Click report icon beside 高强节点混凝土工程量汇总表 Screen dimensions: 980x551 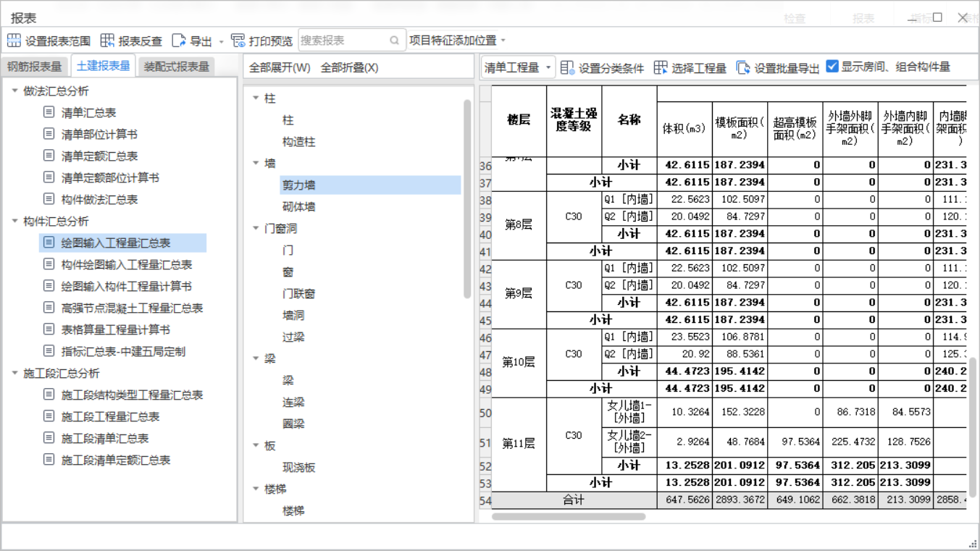[49, 308]
